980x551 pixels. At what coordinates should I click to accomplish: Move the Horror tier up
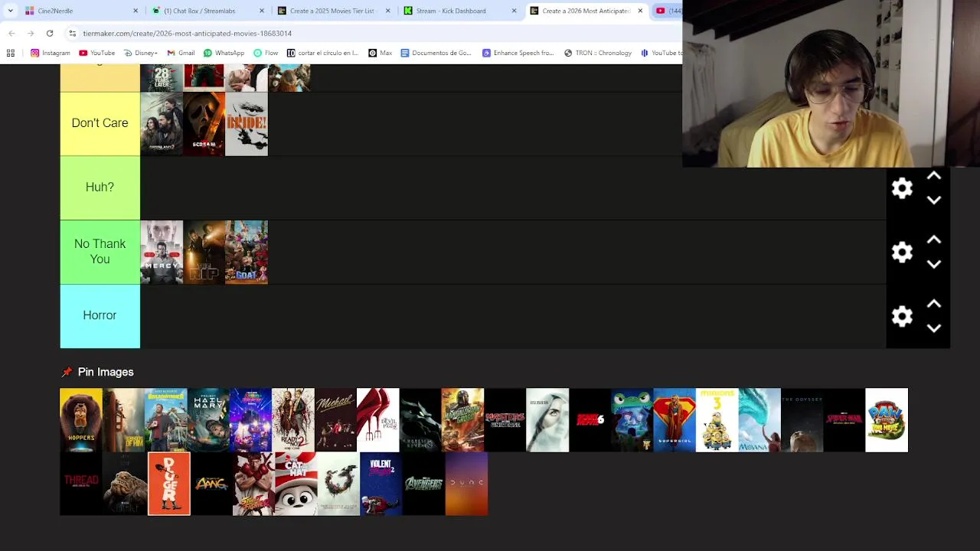934,304
